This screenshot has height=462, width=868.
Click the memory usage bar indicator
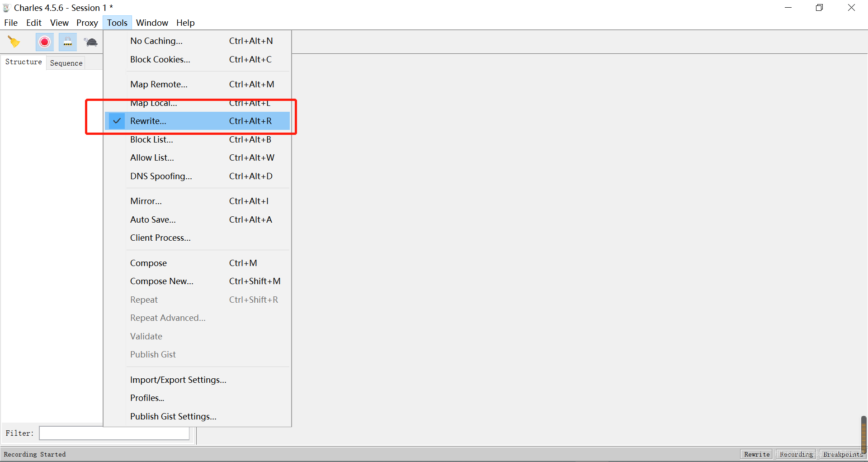pyautogui.click(x=864, y=434)
